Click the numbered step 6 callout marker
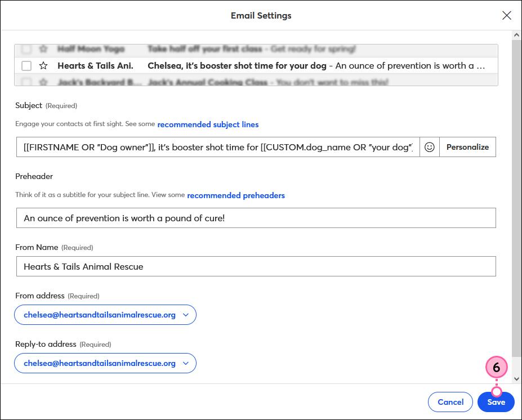The width and height of the screenshot is (522, 420). click(x=496, y=367)
